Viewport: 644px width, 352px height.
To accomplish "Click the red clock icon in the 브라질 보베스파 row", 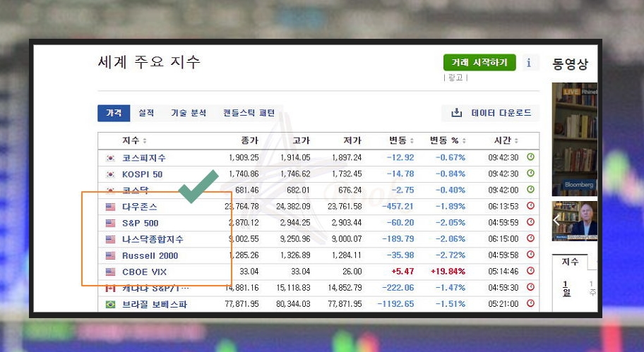I will (530, 303).
